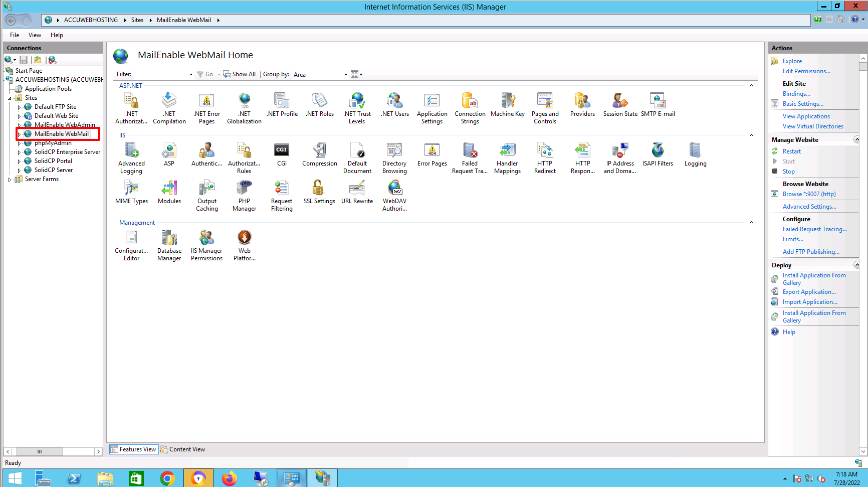This screenshot has width=868, height=487.
Task: Open the Help menu
Action: click(x=57, y=35)
